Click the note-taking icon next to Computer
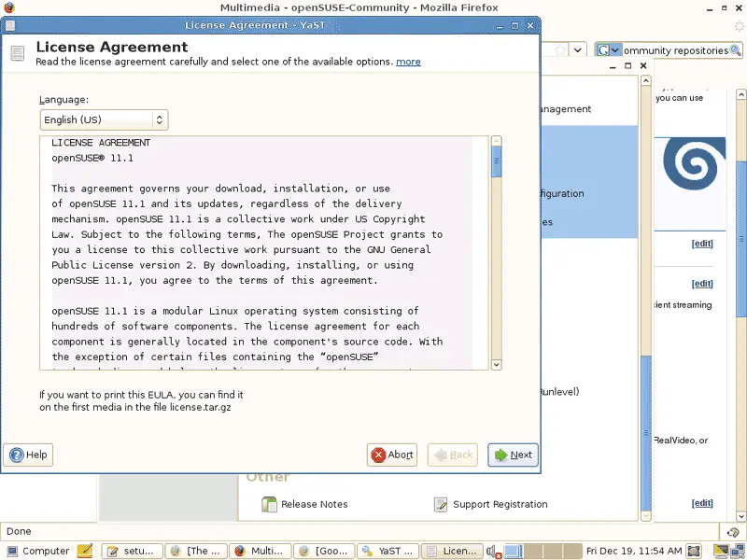Screen dimensions: 747x560 point(85,551)
